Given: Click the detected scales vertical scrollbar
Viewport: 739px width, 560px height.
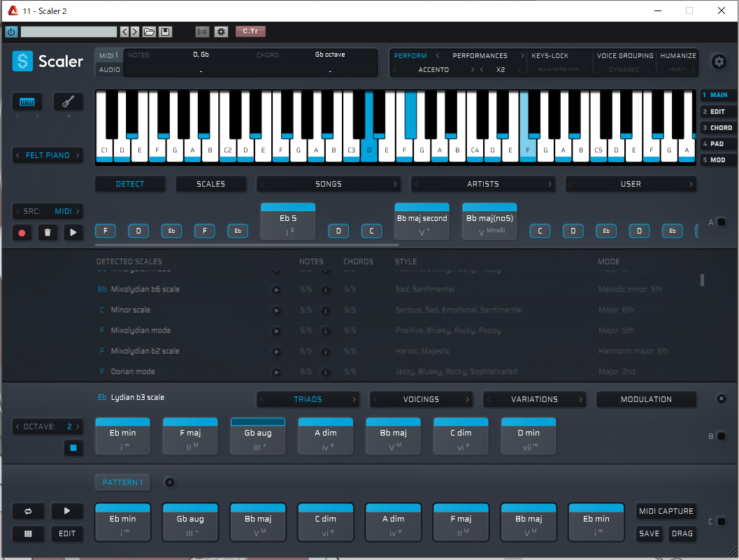Looking at the screenshot, I should click(x=702, y=280).
